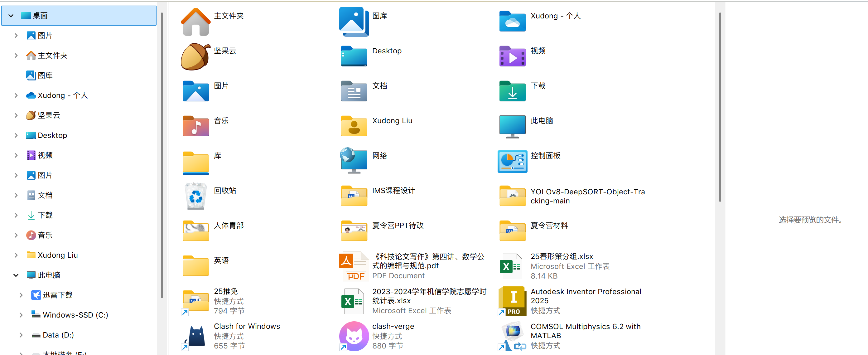Select the 库 libraries folder icon
This screenshot has width=868, height=355.
(195, 163)
